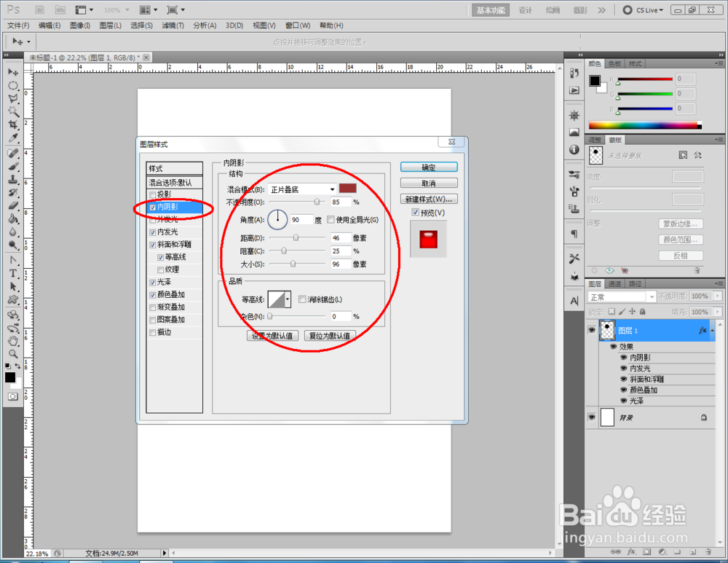The width and height of the screenshot is (728, 563).
Task: Toggle the 预览 preview checkbox
Action: point(416,212)
